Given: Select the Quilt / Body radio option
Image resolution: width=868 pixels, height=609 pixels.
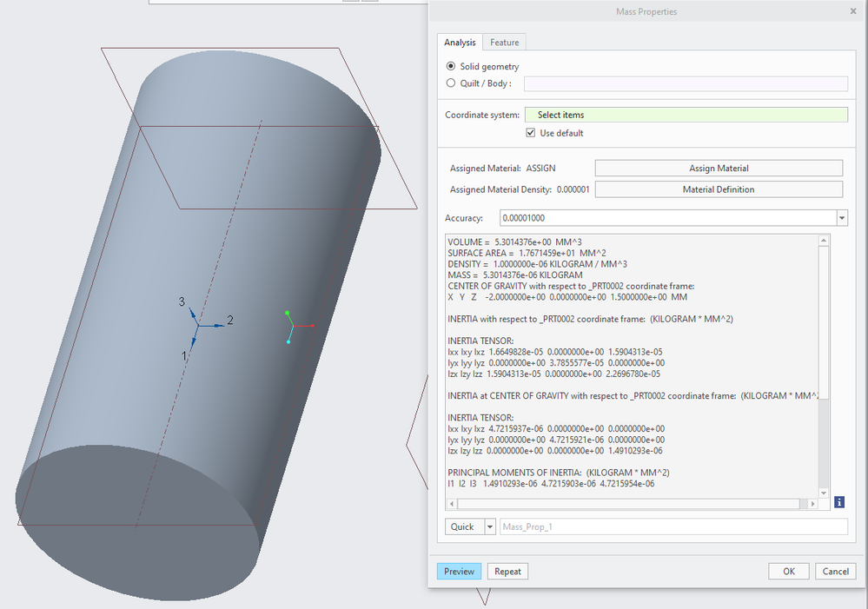Looking at the screenshot, I should pyautogui.click(x=450, y=83).
